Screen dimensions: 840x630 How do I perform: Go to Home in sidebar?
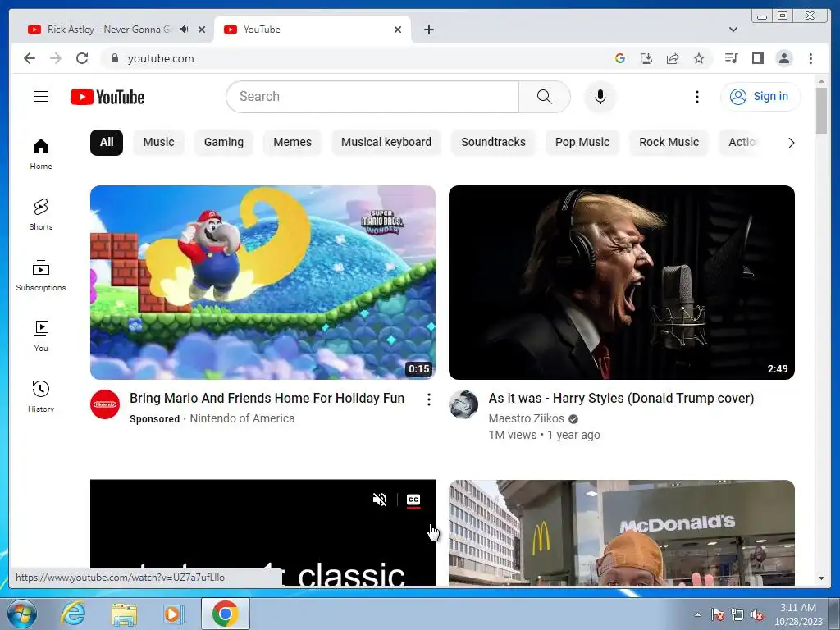pos(41,155)
